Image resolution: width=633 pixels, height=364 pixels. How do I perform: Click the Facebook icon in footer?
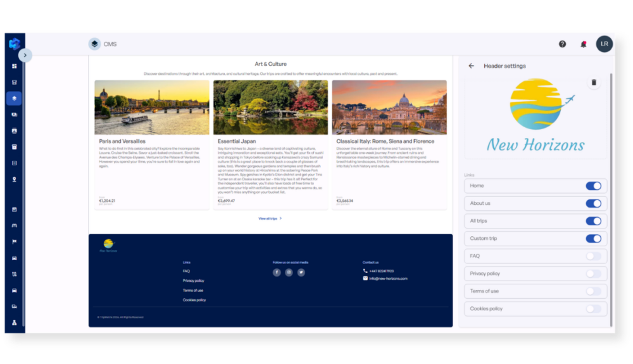click(277, 272)
